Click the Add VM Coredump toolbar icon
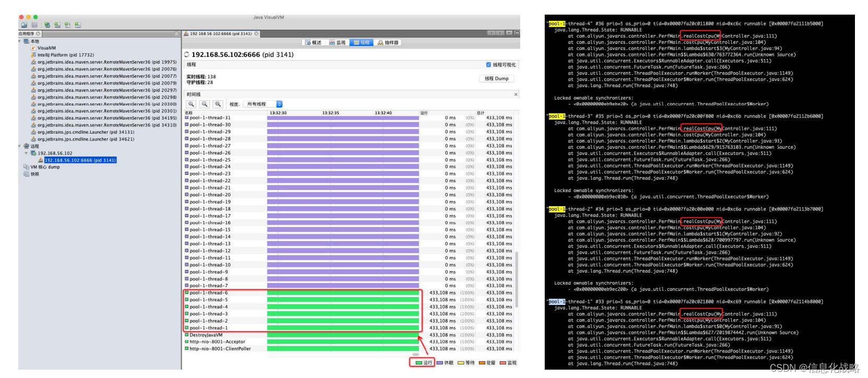The width and height of the screenshot is (868, 378). click(67, 25)
